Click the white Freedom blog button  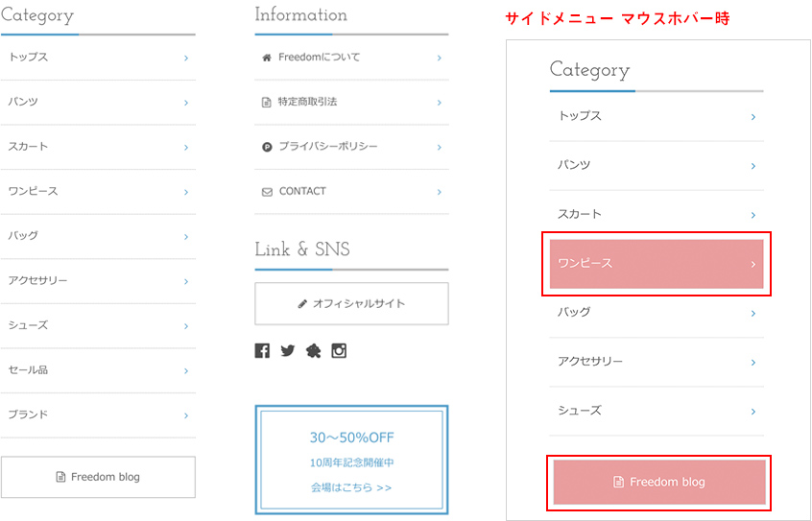[x=98, y=477]
